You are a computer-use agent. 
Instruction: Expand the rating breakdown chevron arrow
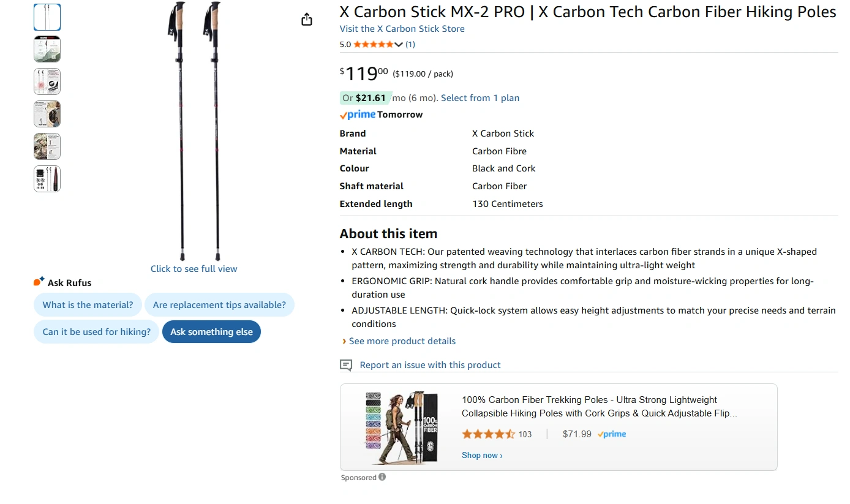[x=399, y=44]
